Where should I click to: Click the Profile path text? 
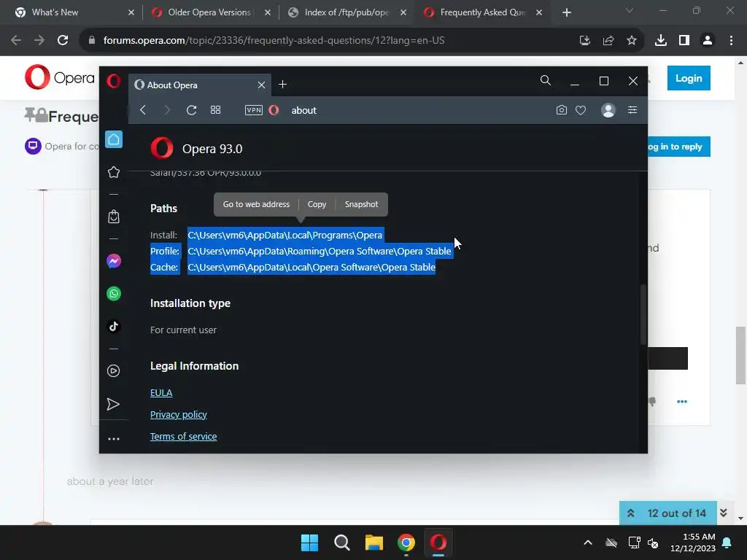(320, 252)
